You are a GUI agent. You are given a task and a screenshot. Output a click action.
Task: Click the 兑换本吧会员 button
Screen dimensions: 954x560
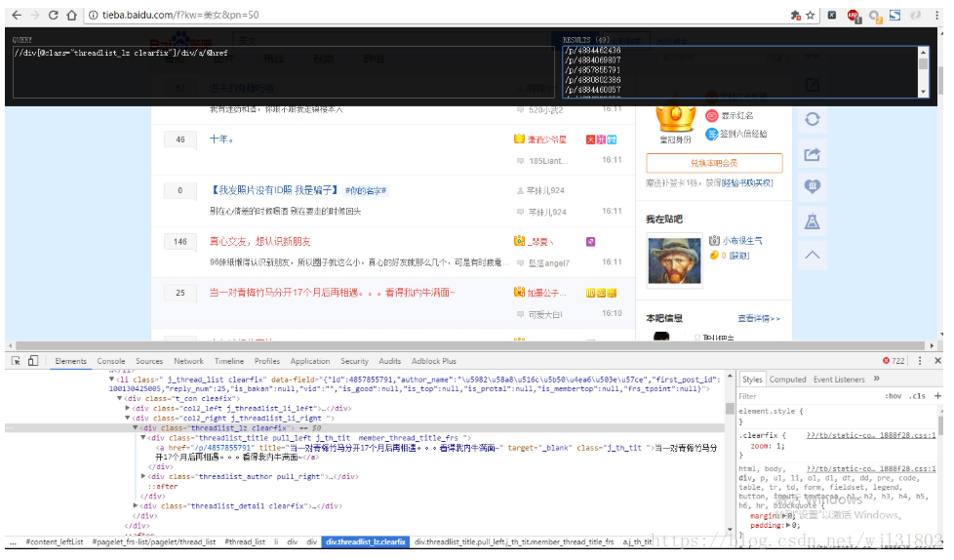coord(714,163)
